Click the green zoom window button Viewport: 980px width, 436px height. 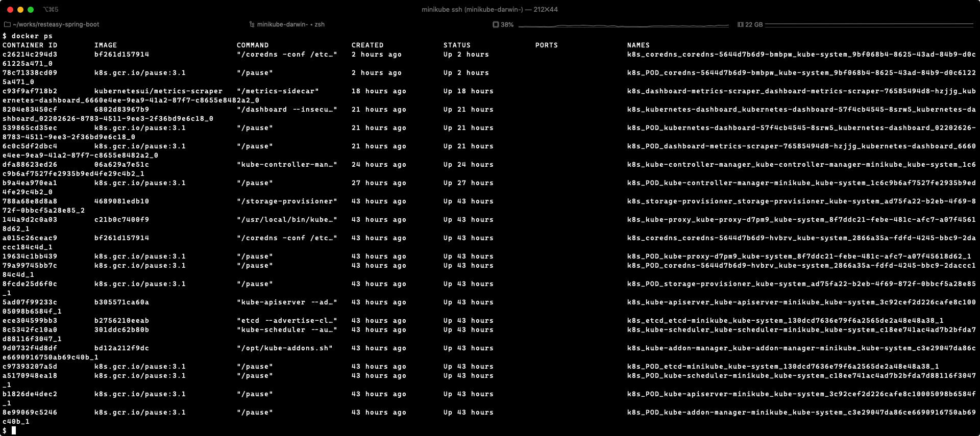[31, 10]
